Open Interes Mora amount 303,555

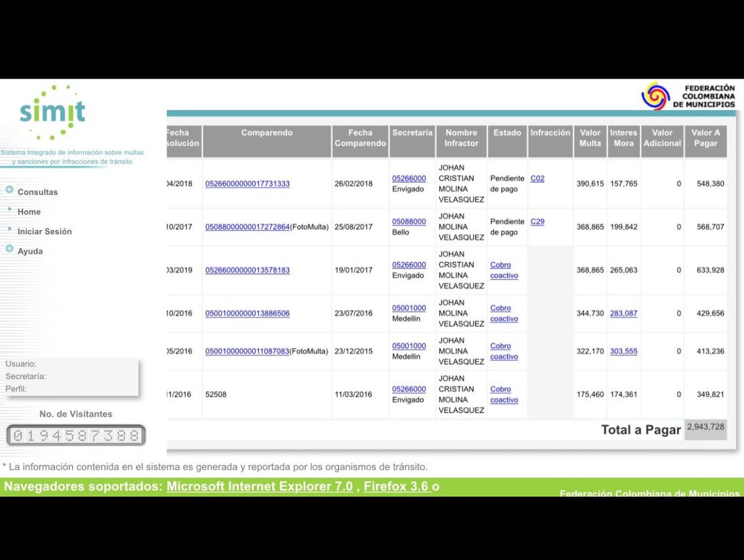pyautogui.click(x=624, y=351)
